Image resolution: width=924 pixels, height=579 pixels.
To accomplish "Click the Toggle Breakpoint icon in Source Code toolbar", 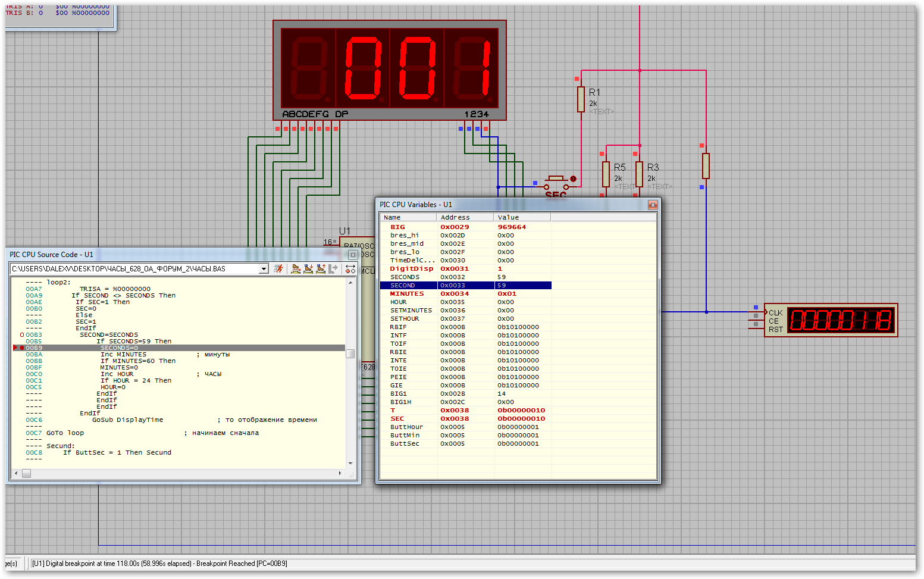I will (350, 269).
